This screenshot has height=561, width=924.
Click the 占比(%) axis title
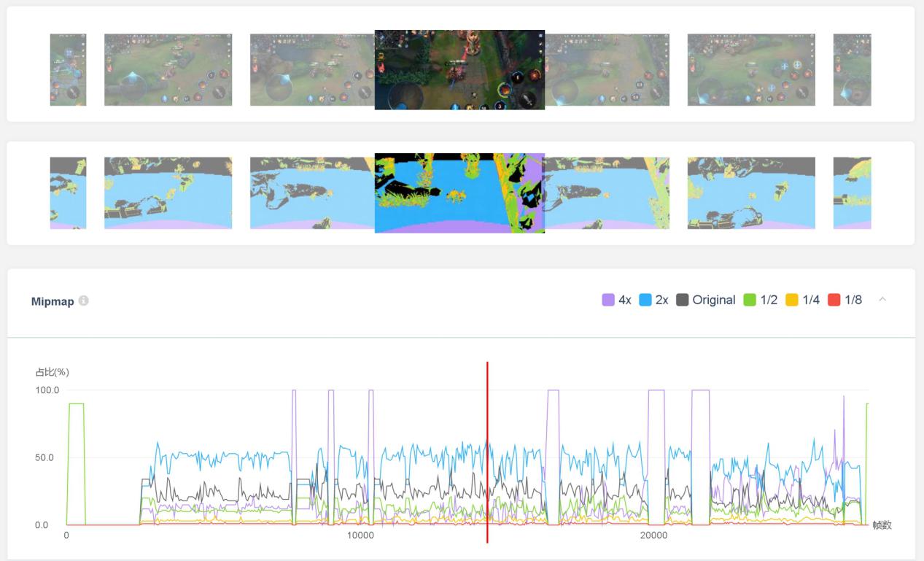[53, 372]
